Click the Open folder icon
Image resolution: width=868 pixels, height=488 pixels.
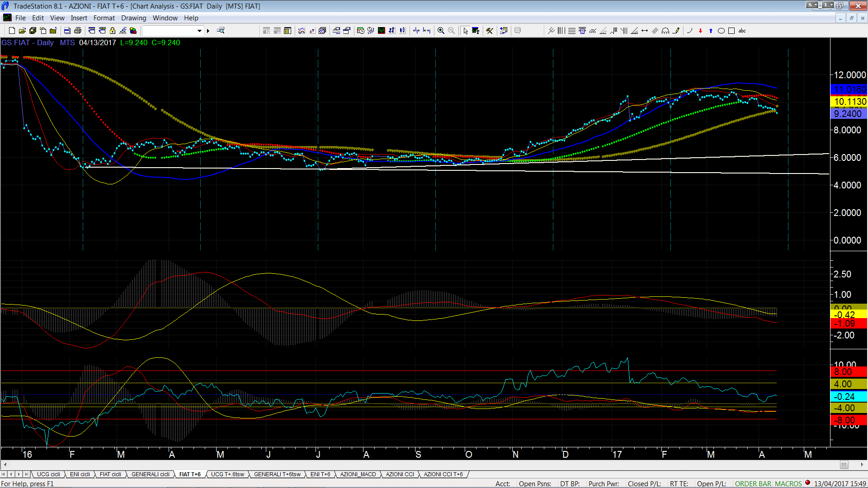click(22, 31)
